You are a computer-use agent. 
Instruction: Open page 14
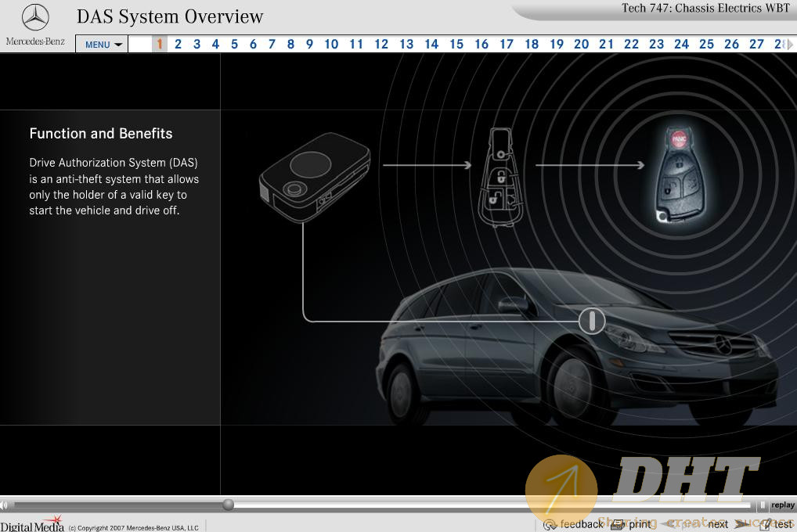click(431, 45)
